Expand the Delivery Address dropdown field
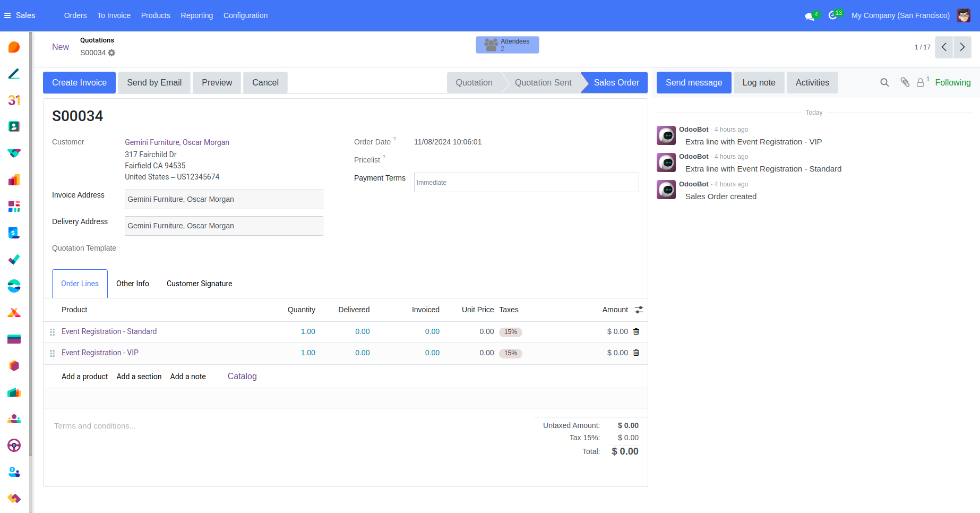 tap(223, 226)
